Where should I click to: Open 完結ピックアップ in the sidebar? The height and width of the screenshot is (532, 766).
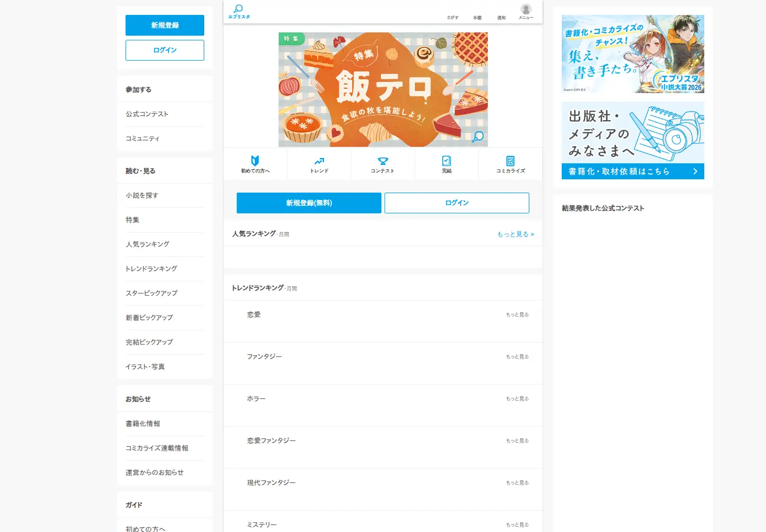click(165, 342)
